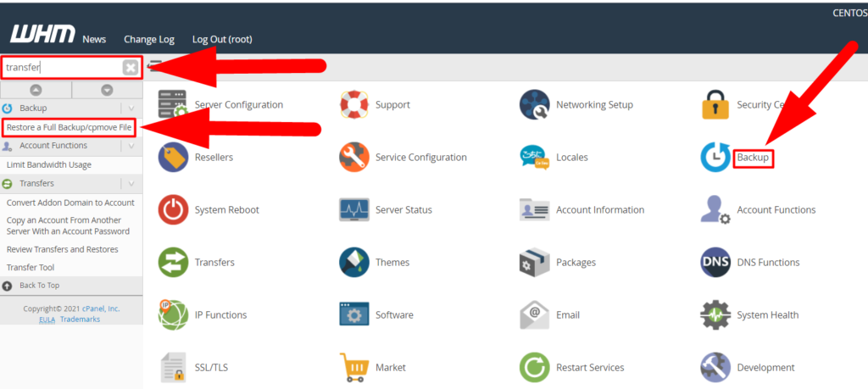Open News in the top bar
The width and height of the screenshot is (868, 389).
tap(94, 39)
